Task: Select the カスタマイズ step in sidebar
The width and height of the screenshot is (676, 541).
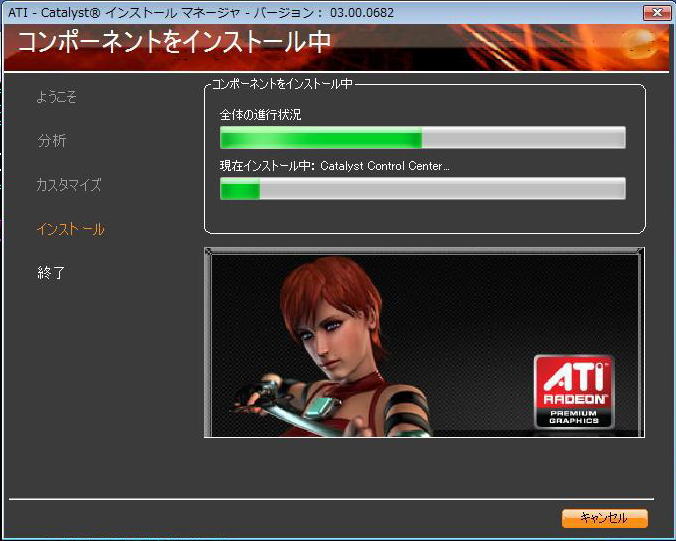Action: coord(69,185)
